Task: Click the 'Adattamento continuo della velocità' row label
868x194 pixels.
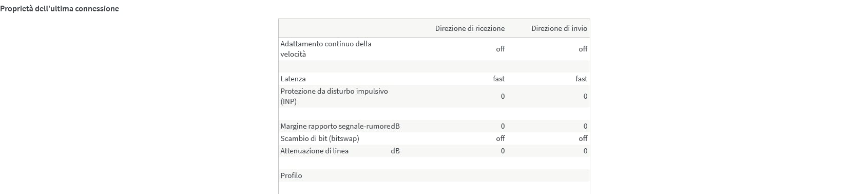Action: click(326, 49)
